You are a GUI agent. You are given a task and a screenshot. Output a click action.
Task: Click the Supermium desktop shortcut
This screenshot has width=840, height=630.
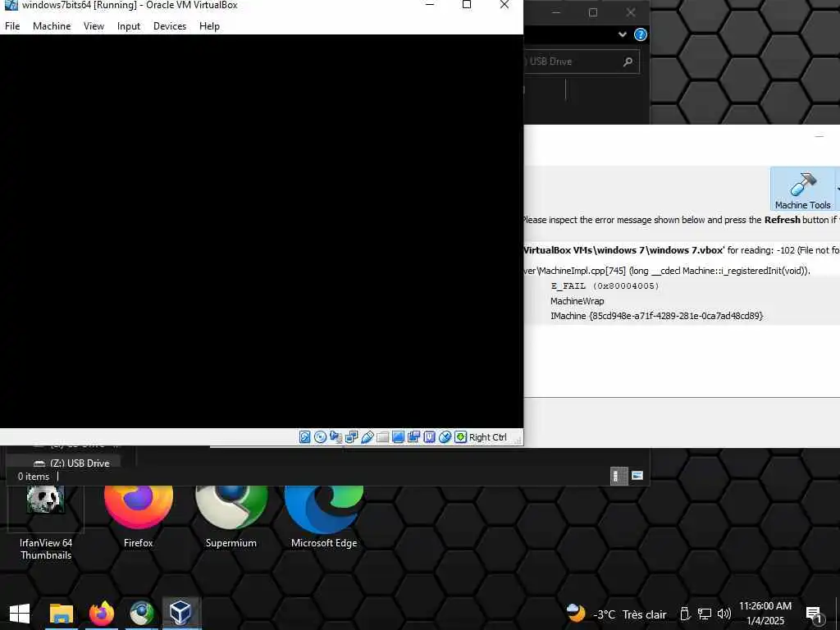231,517
